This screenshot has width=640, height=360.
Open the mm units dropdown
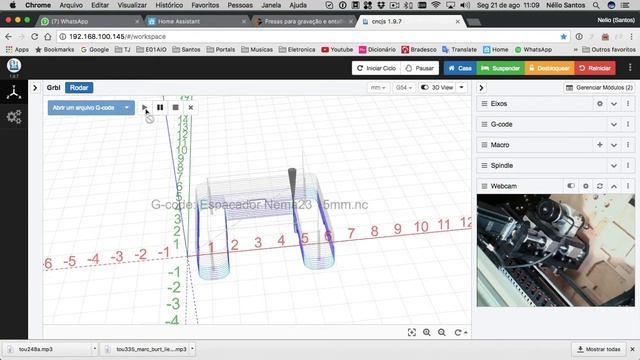(x=378, y=88)
